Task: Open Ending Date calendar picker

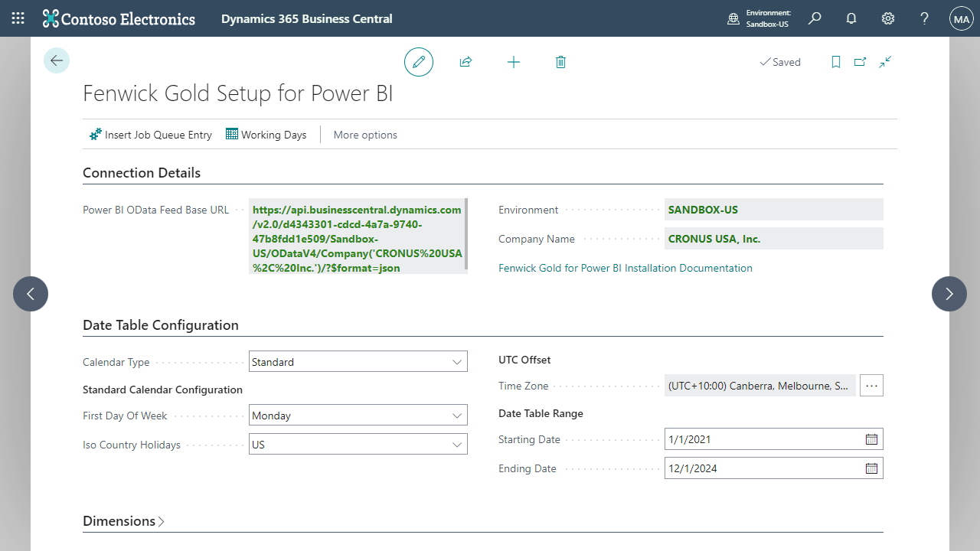Action: click(x=871, y=468)
